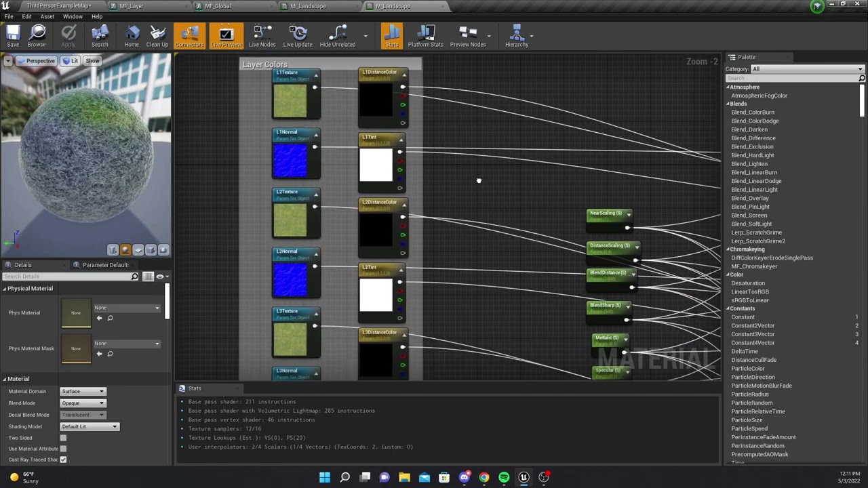Open the Browse content browser icon

[x=37, y=36]
